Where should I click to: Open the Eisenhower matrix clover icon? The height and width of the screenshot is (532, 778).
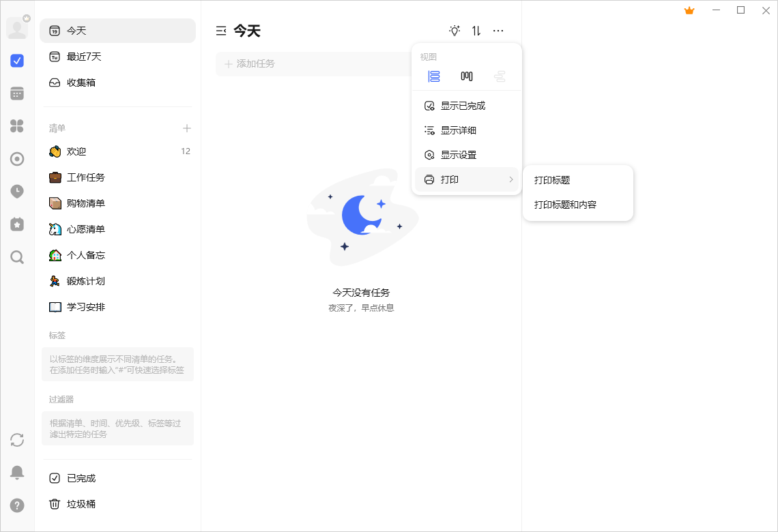(x=17, y=126)
